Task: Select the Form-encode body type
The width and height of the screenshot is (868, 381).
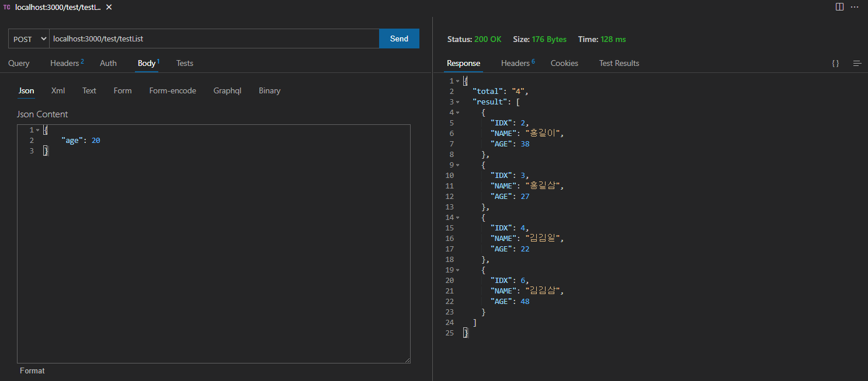Action: click(173, 90)
